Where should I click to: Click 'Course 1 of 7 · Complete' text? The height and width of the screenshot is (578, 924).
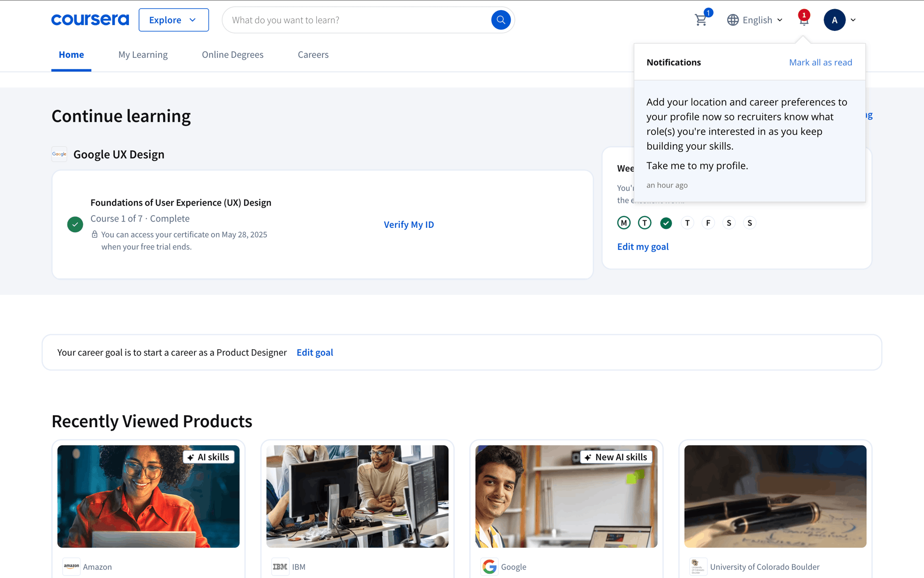coord(140,219)
